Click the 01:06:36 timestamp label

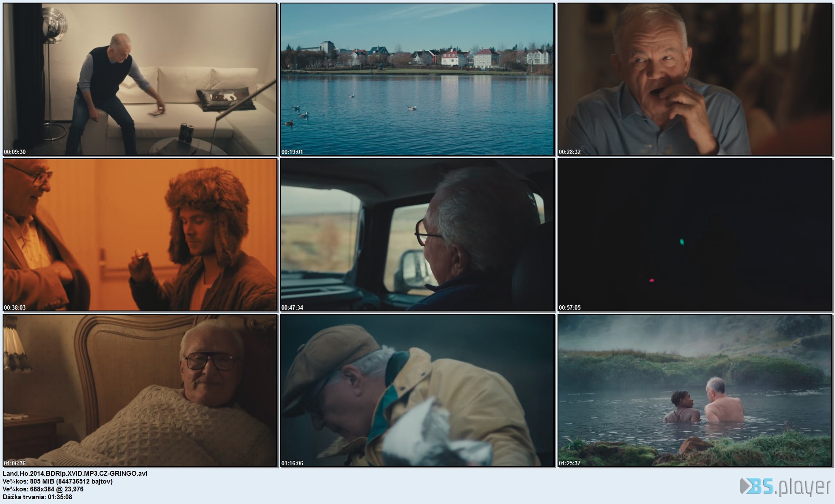(x=15, y=463)
